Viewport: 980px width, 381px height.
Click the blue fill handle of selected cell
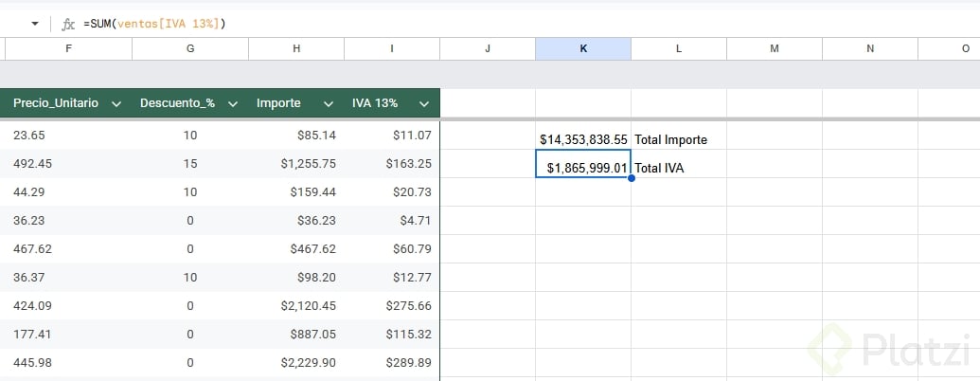pos(631,178)
